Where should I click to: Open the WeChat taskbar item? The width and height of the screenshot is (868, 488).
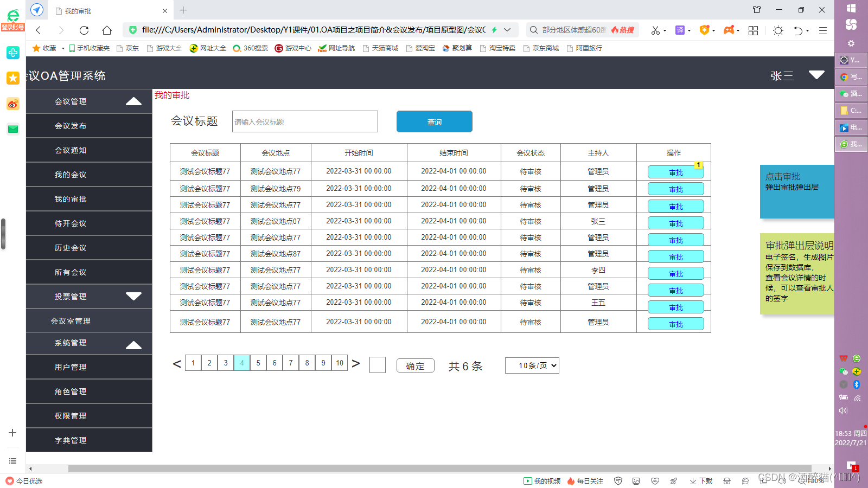[x=851, y=94]
